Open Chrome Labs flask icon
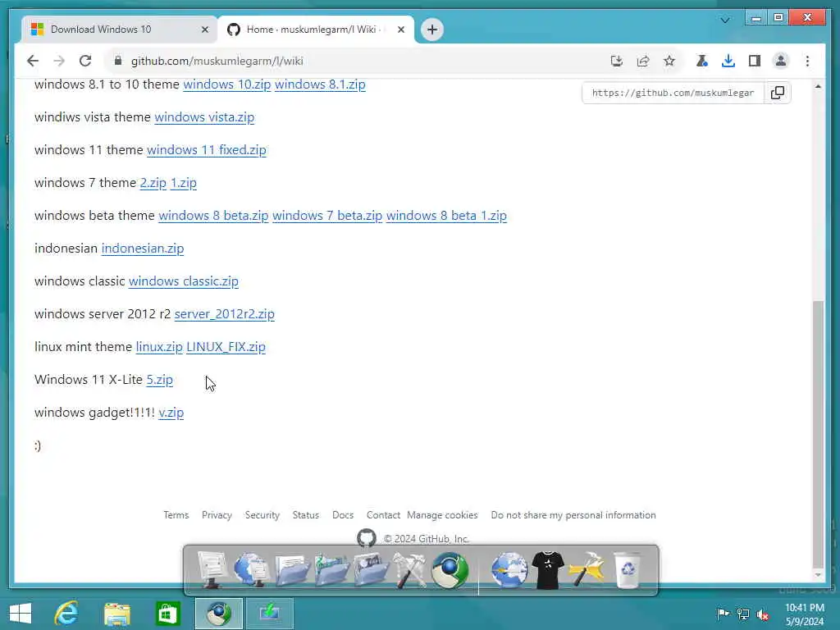Viewport: 840px width, 630px height. (701, 61)
